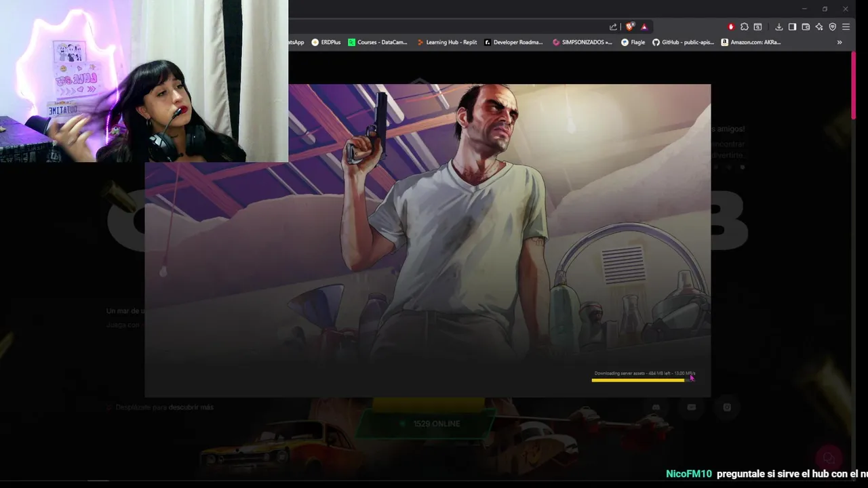Expand the bookmarks overflow chevron
The image size is (868, 488).
[840, 42]
